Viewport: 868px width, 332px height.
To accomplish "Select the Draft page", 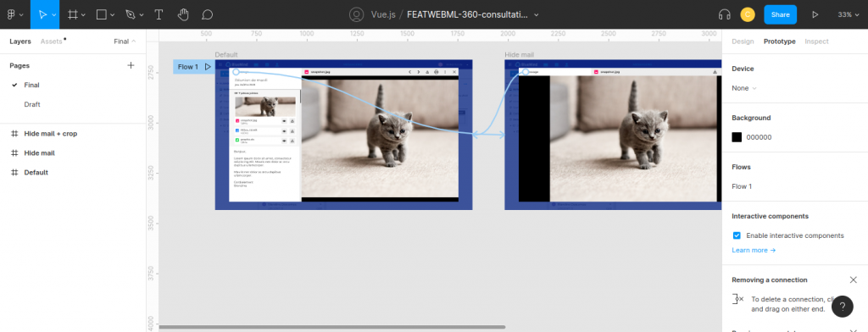I will pos(32,104).
